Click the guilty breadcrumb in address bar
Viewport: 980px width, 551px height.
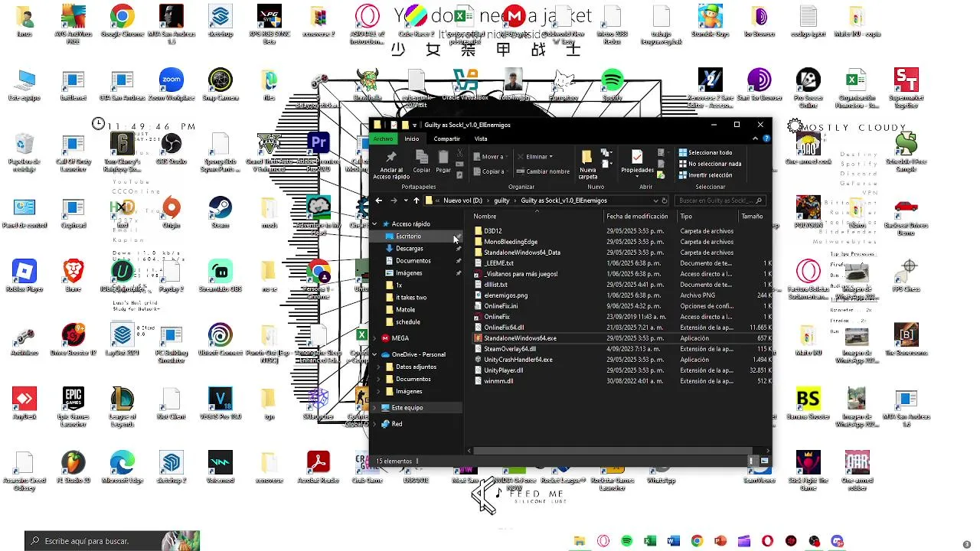(501, 201)
